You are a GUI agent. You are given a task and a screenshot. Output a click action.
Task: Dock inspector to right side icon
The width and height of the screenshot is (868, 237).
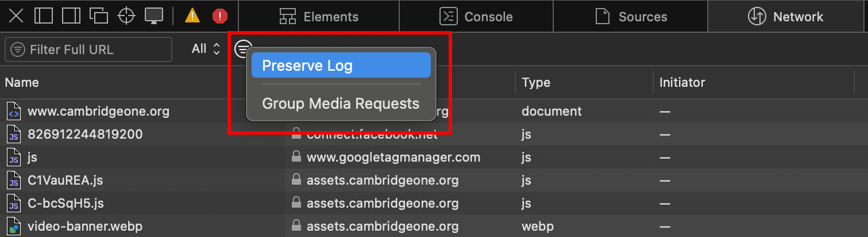71,16
